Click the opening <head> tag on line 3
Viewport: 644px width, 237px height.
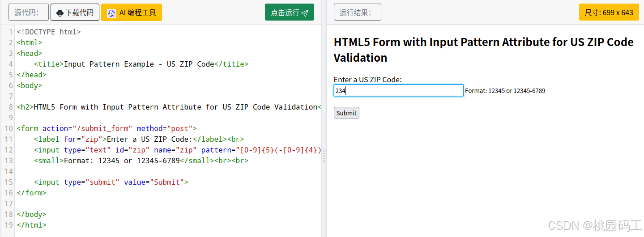click(30, 53)
